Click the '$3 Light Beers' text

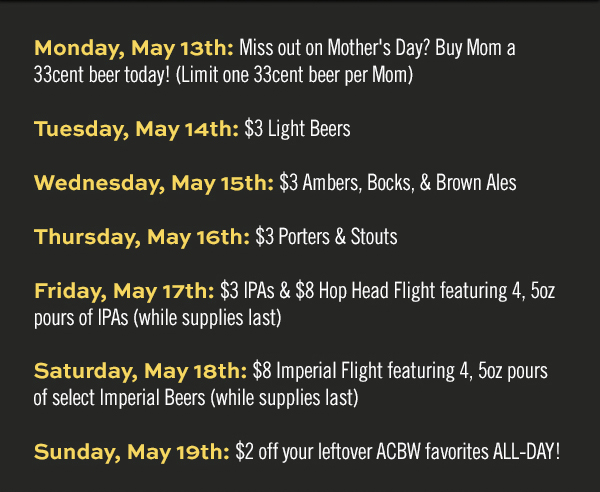click(297, 129)
